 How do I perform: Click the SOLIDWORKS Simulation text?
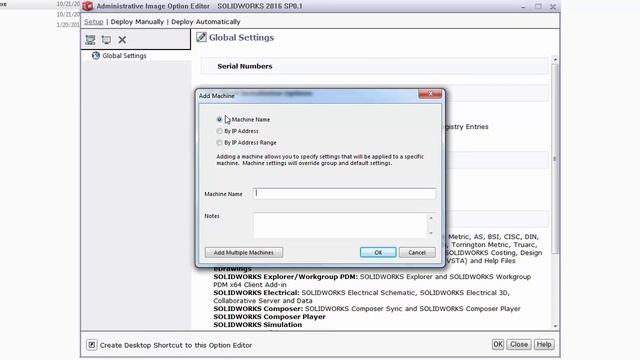(x=258, y=325)
